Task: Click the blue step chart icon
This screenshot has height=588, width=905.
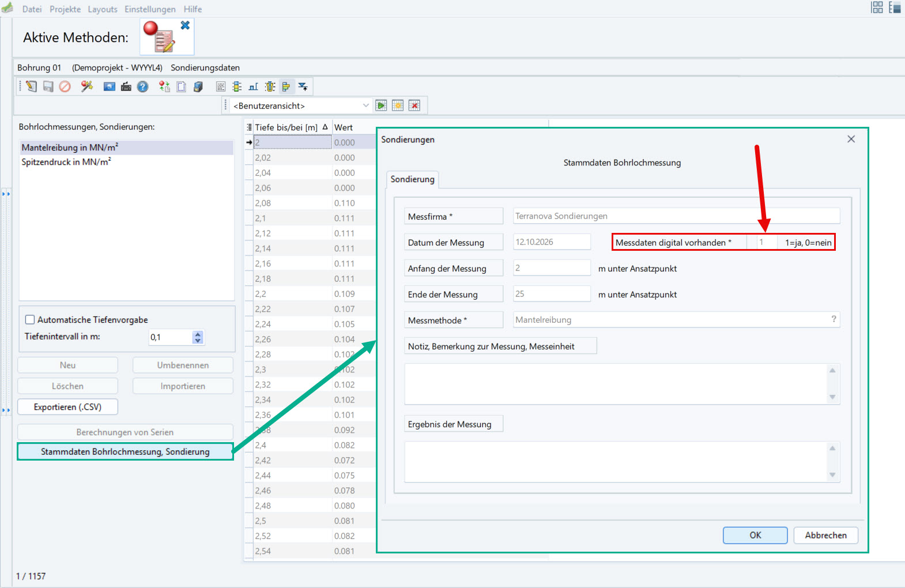Action: pyautogui.click(x=254, y=86)
